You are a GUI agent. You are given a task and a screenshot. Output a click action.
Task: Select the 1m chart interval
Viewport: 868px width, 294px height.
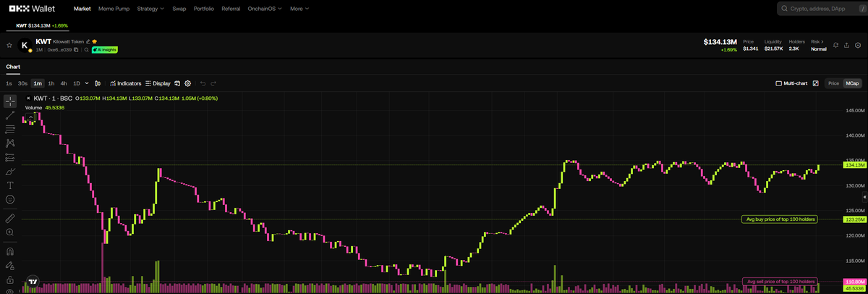pyautogui.click(x=38, y=83)
